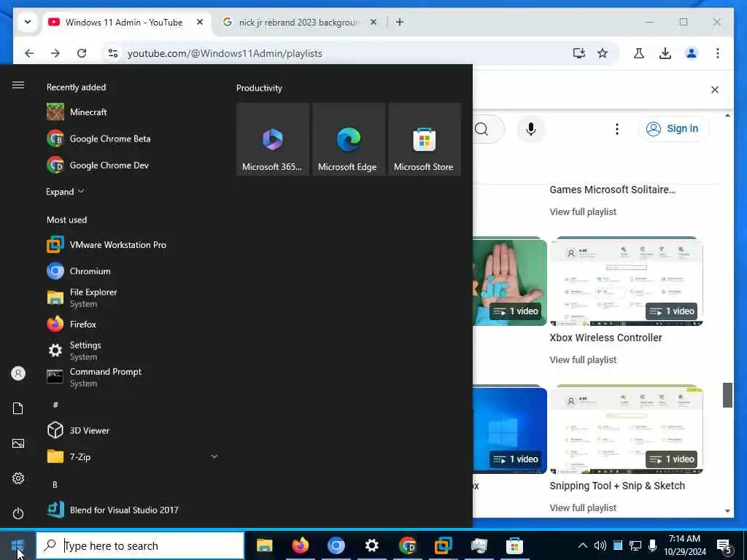Viewport: 747px width, 560px height.
Task: Open the Microsoft Store tile
Action: 425,139
